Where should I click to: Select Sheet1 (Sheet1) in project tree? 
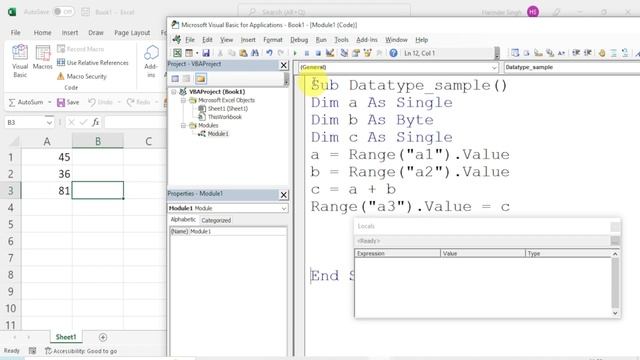[x=227, y=109]
